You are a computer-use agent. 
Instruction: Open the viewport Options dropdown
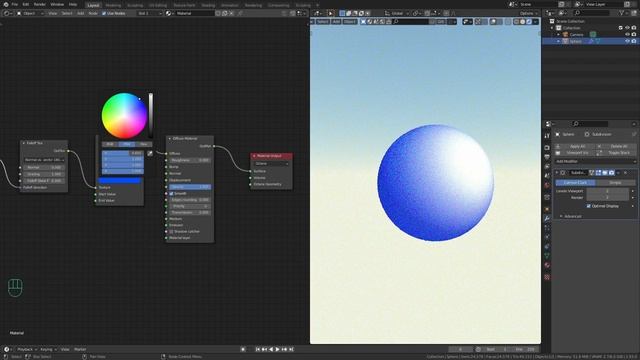pyautogui.click(x=528, y=13)
